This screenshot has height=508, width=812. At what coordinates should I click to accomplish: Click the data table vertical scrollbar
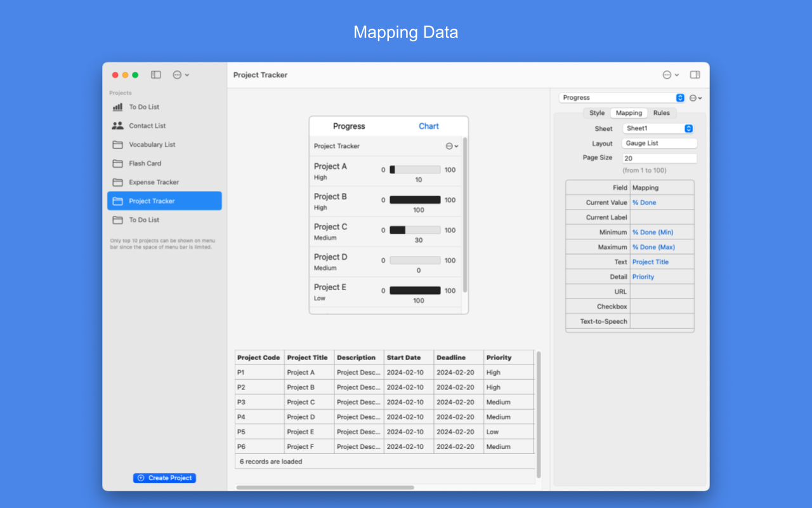coord(539,414)
